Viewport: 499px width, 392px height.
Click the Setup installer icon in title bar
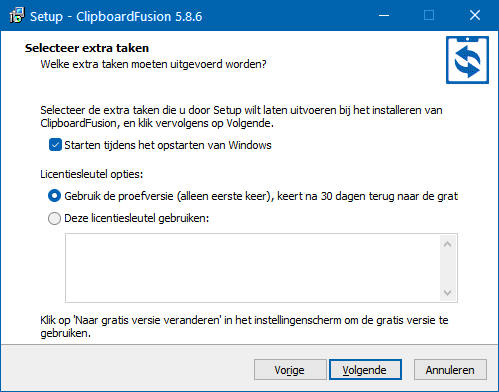tap(17, 16)
